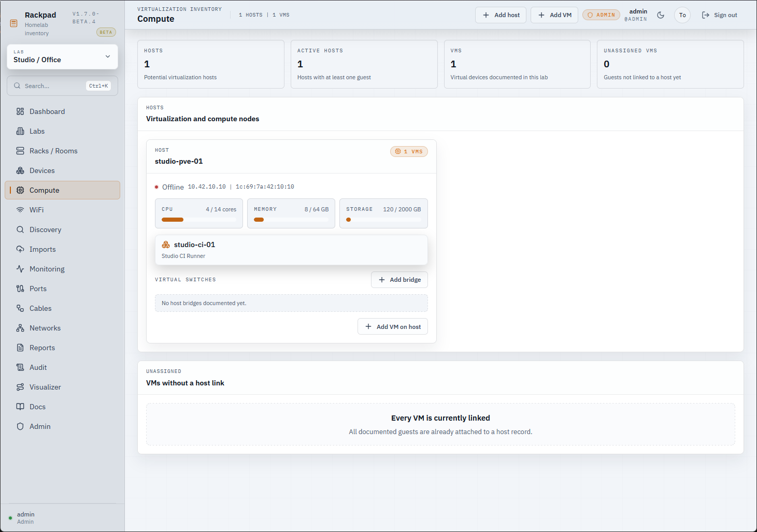
Task: Click the admin user entry at sidebar bottom
Action: [63, 518]
